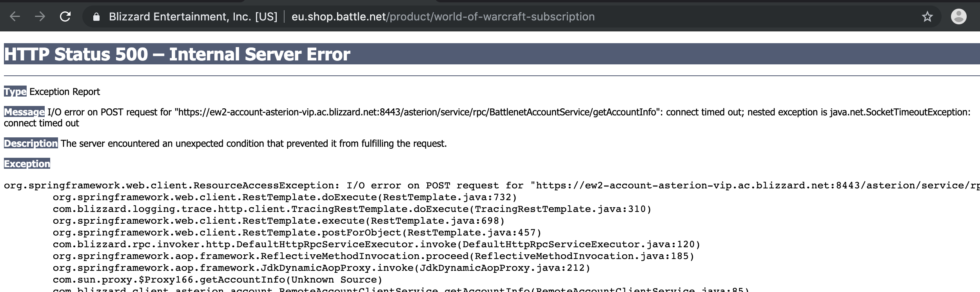Click the ReflectiveMethodInvocation.proceed trace line
The image size is (980, 292).
(374, 256)
